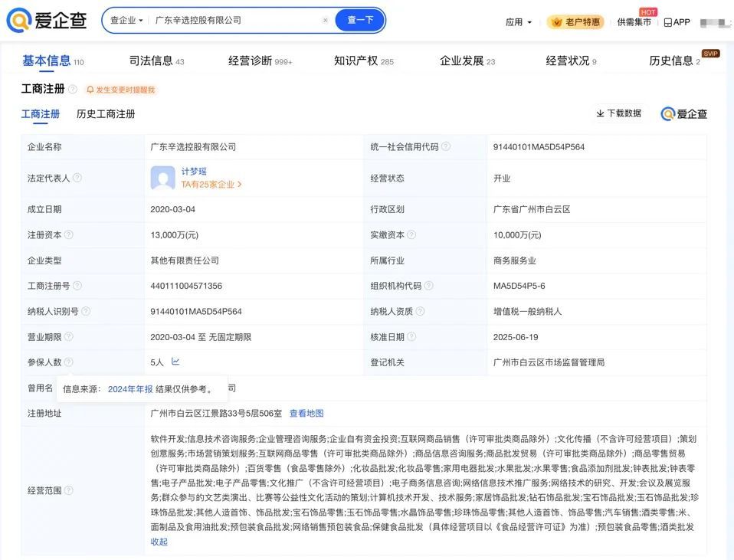Switch to the 基本信息 tab

coord(53,61)
